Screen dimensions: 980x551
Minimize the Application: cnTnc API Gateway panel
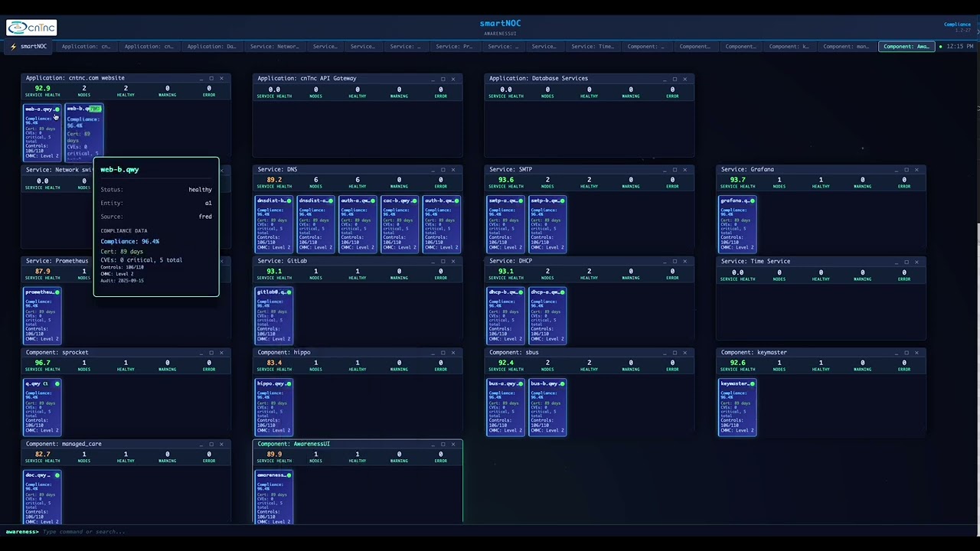(x=433, y=78)
